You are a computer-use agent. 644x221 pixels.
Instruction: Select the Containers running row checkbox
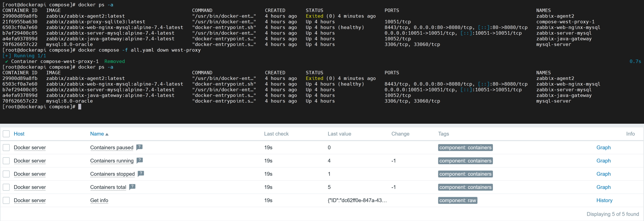click(x=6, y=161)
